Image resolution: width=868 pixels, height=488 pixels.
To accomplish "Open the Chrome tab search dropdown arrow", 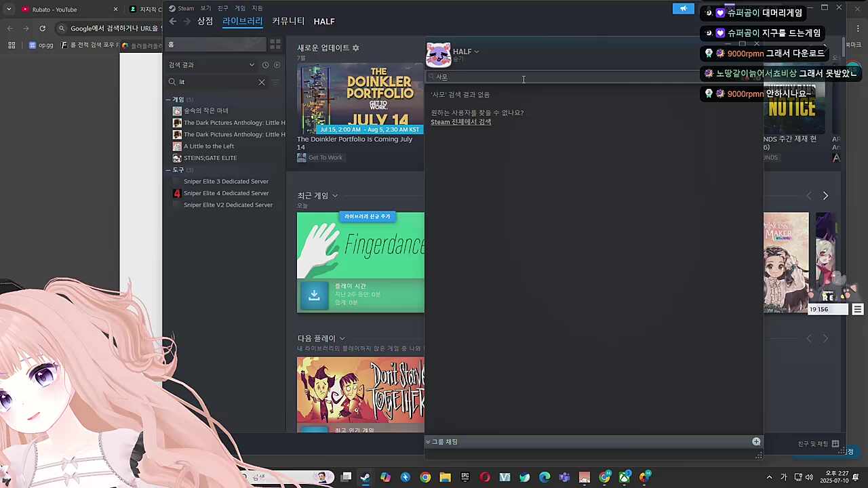I will click(x=8, y=9).
